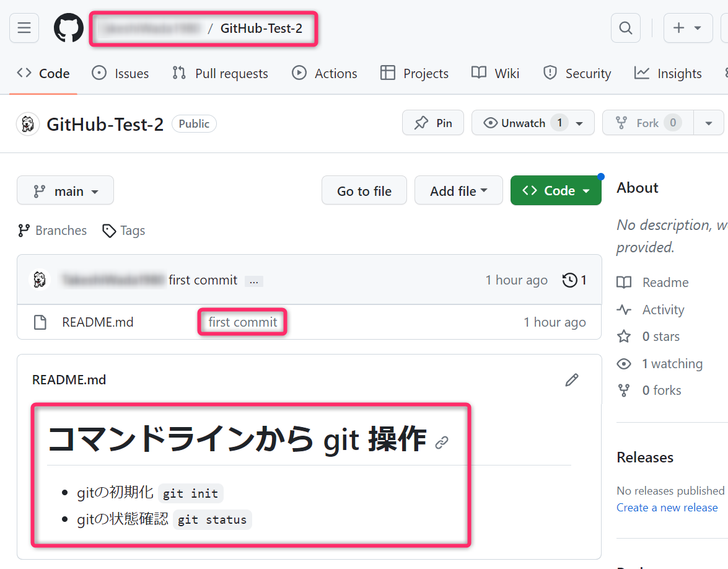Switch to the Issues tab

click(121, 73)
